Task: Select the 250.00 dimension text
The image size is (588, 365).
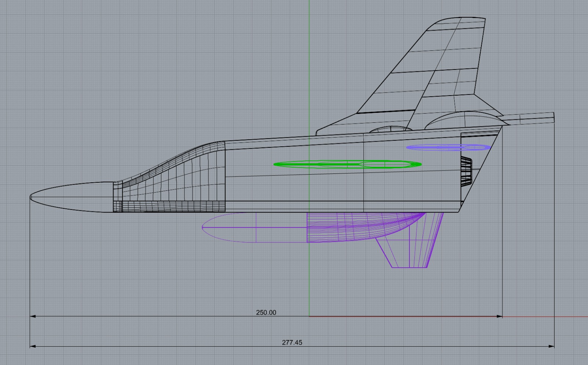Action: (266, 312)
